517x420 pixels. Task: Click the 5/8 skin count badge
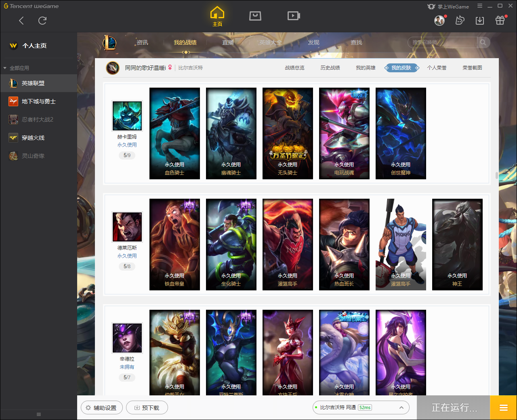point(127,266)
